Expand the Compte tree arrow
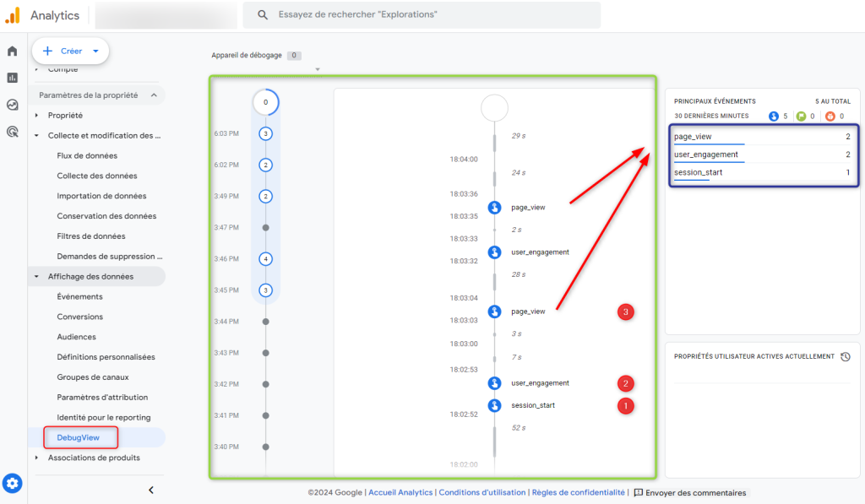The image size is (865, 504). 36,69
